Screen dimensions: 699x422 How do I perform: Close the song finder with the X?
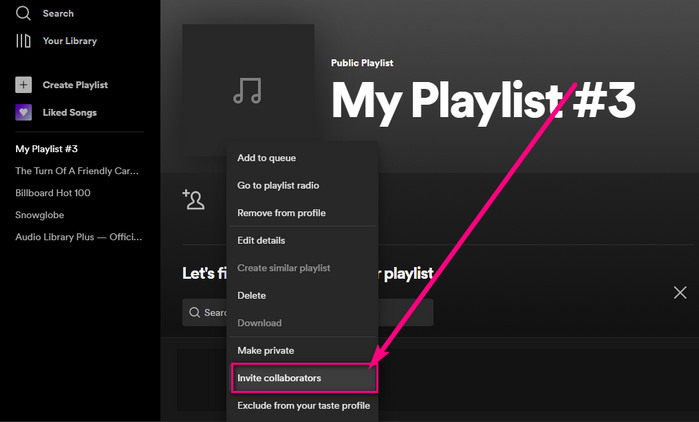[680, 293]
